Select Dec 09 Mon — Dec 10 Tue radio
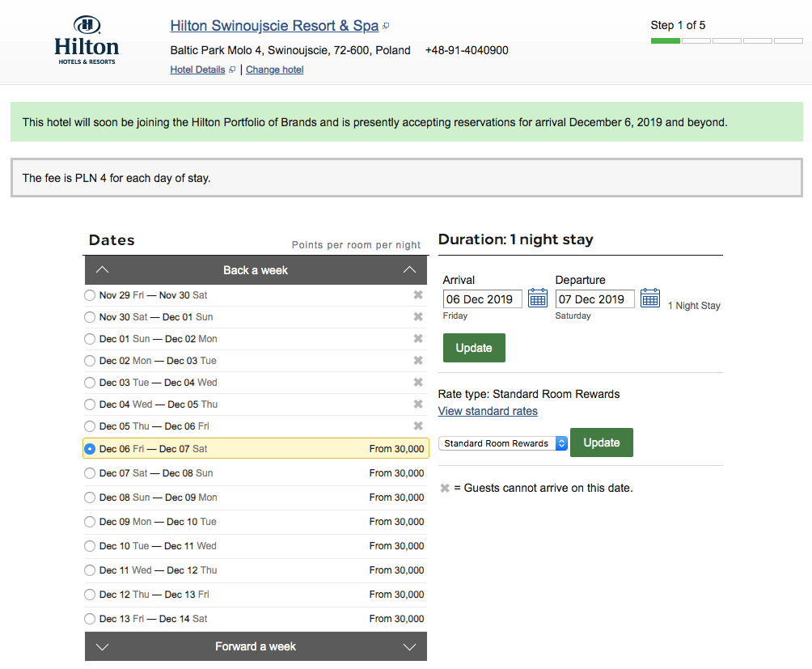Screen dimensions: 812x669 tap(90, 522)
